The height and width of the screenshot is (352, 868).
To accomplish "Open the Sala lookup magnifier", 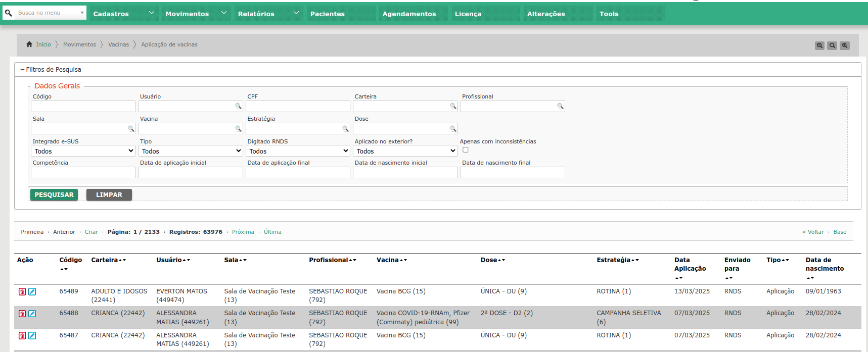I will [131, 129].
